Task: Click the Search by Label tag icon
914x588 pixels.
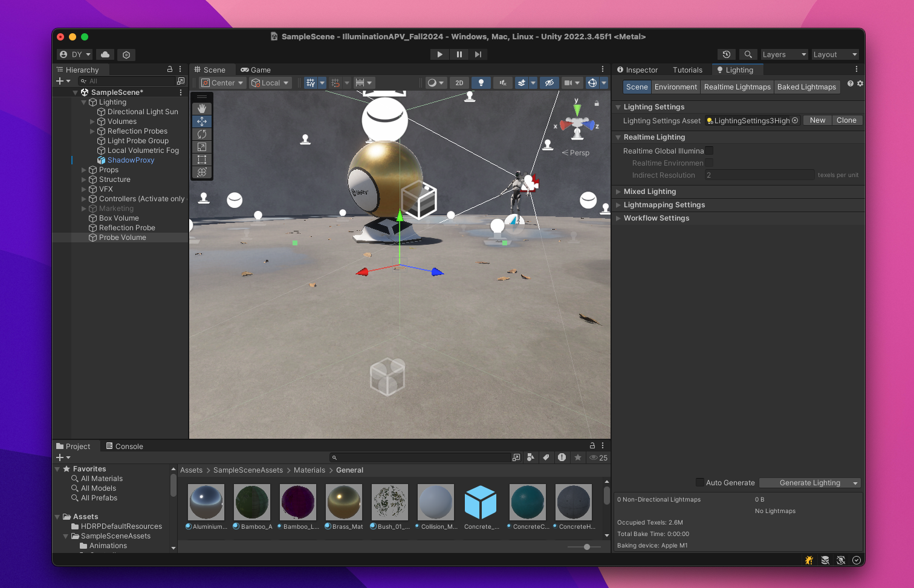Action: click(546, 457)
